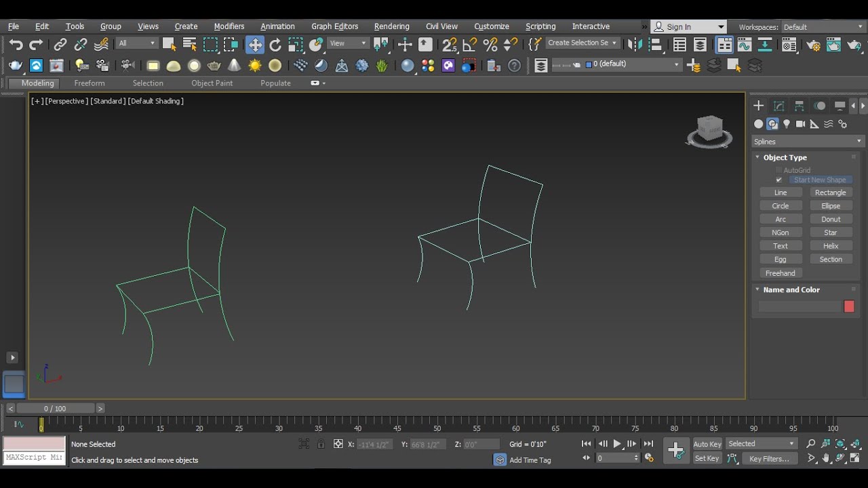Open the Workspaces Default dropdown
The image size is (868, 488).
[823, 27]
